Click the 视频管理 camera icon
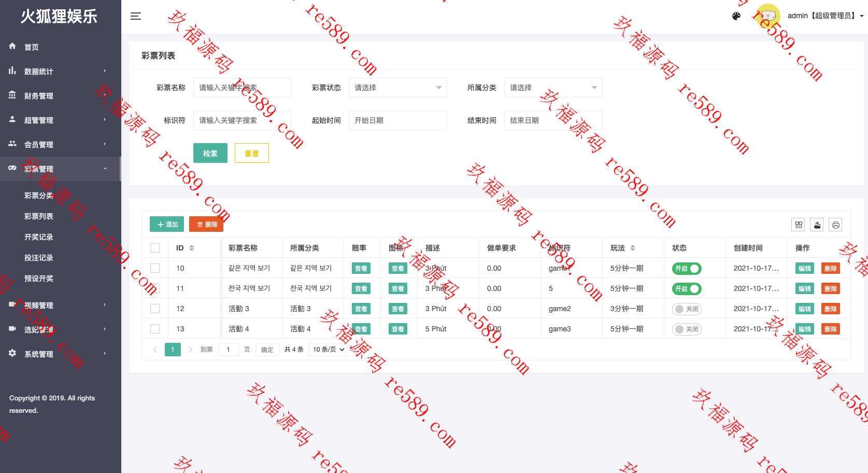 click(12, 304)
